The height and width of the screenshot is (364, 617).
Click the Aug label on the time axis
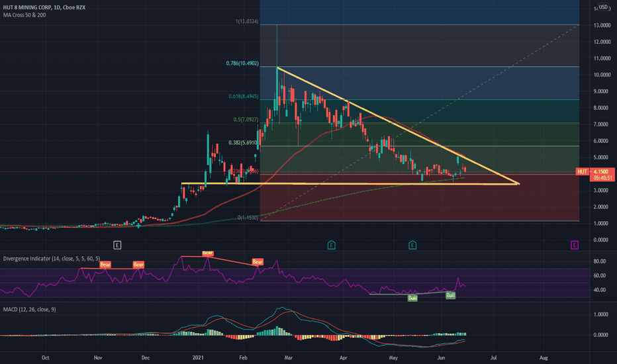544,357
